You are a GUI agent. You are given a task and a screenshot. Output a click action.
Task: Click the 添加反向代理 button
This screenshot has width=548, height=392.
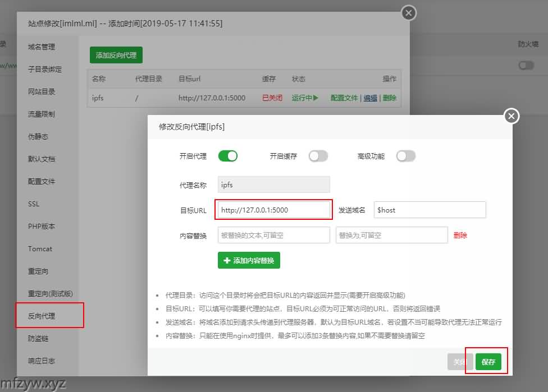(116, 55)
